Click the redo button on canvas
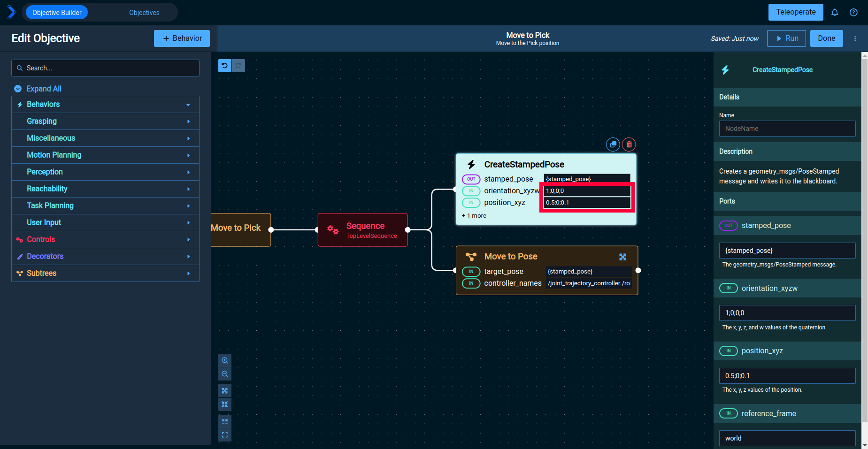868x449 pixels. click(x=238, y=66)
